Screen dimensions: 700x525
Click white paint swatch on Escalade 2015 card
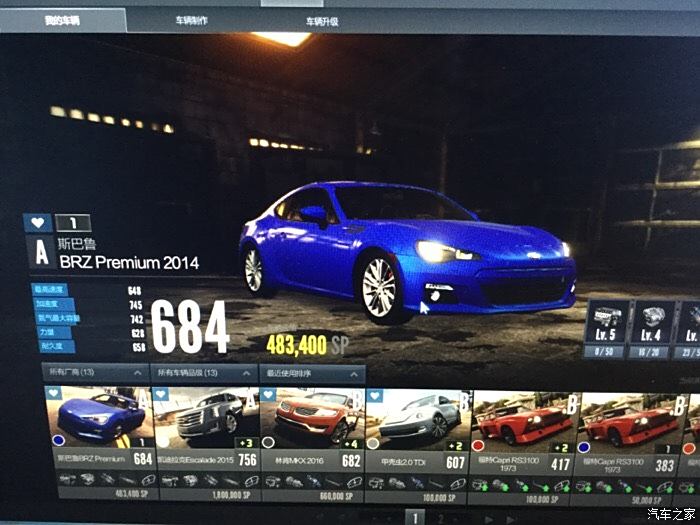(x=163, y=442)
